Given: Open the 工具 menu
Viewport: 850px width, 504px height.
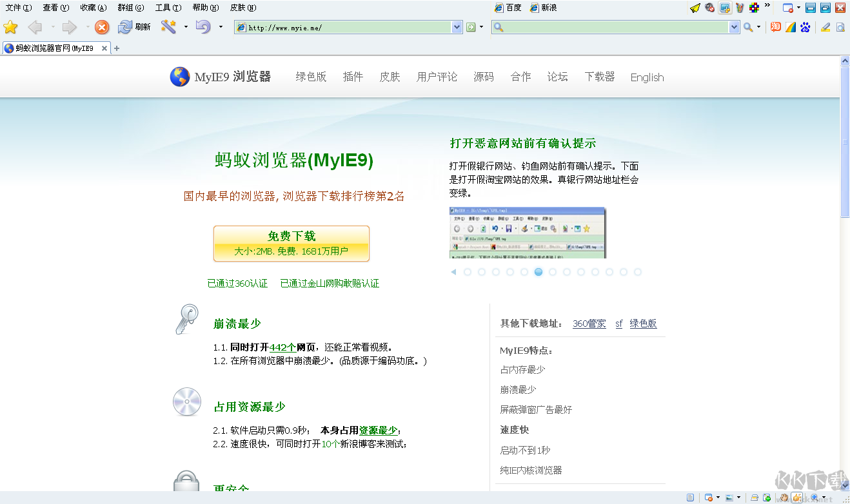Looking at the screenshot, I should point(168,7).
